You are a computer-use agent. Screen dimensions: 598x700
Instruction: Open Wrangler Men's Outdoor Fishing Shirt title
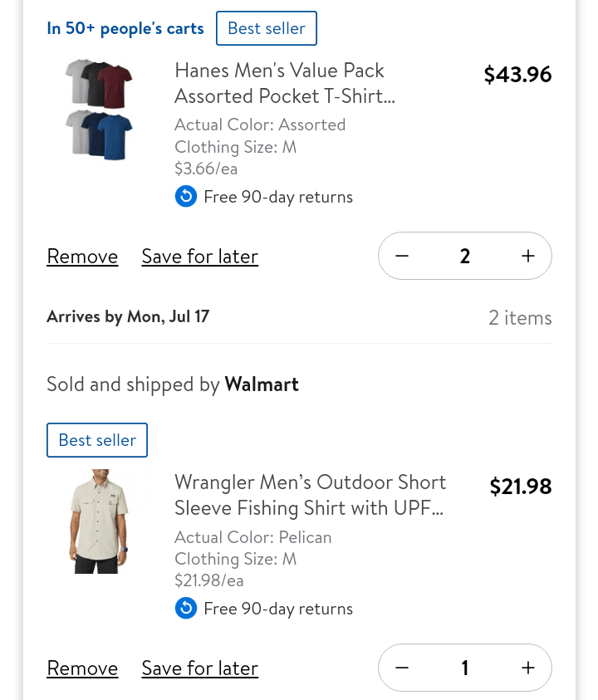(310, 495)
